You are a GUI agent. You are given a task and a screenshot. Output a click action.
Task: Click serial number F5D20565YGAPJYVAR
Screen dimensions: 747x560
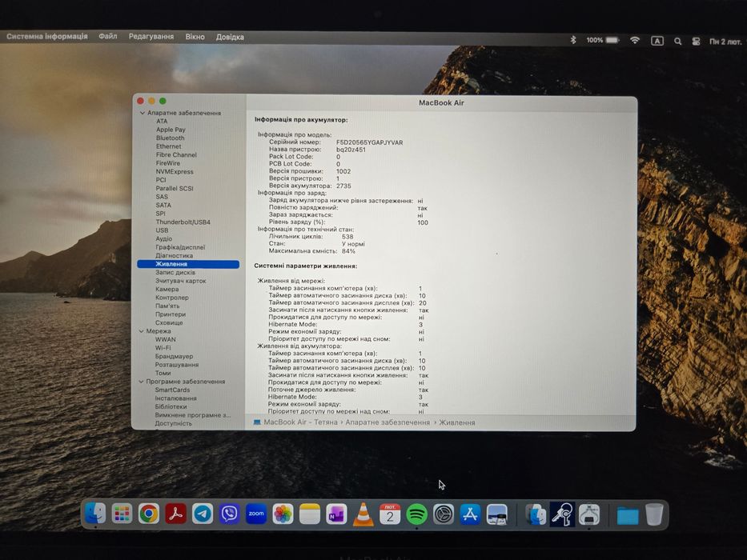[x=369, y=142]
